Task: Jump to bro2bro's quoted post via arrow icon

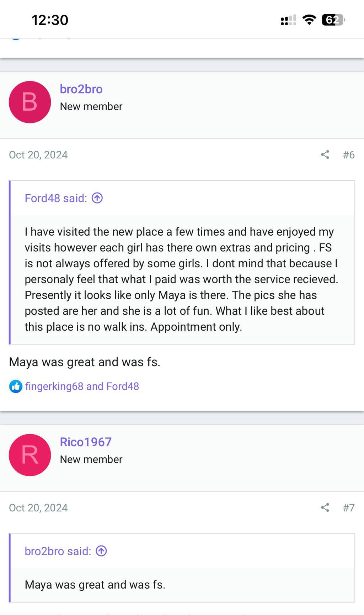Action: pos(101,551)
